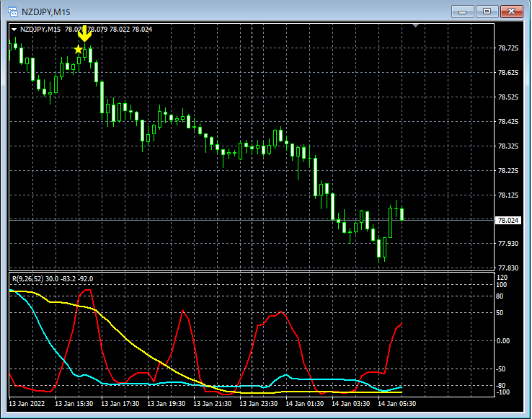Click indicator scale label 50
Image resolution: width=532 pixels, height=419 pixels.
click(500, 313)
